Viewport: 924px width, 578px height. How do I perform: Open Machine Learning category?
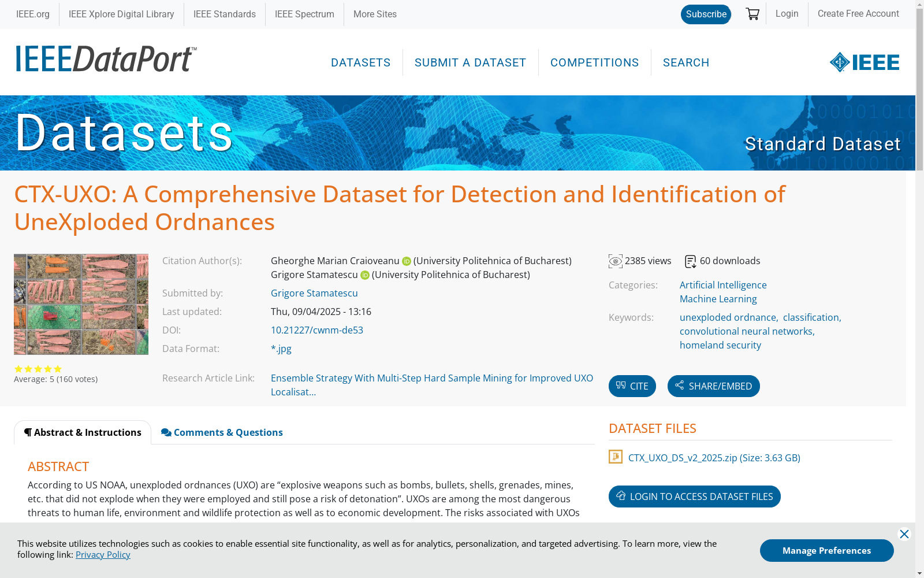718,299
